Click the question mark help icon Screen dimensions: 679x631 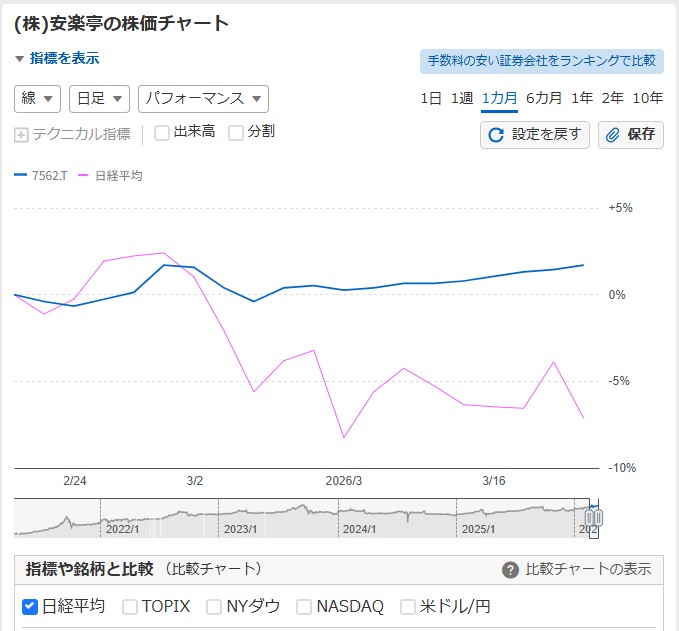tap(510, 569)
